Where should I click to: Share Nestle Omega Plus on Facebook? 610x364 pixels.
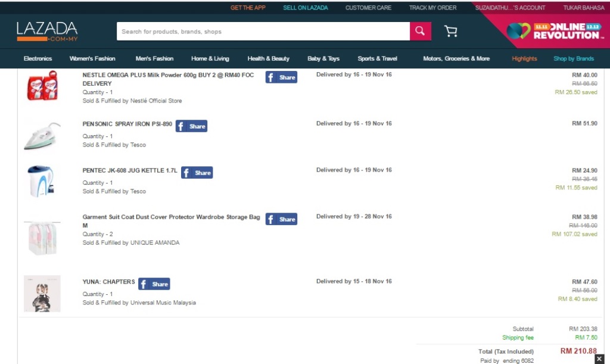point(281,77)
